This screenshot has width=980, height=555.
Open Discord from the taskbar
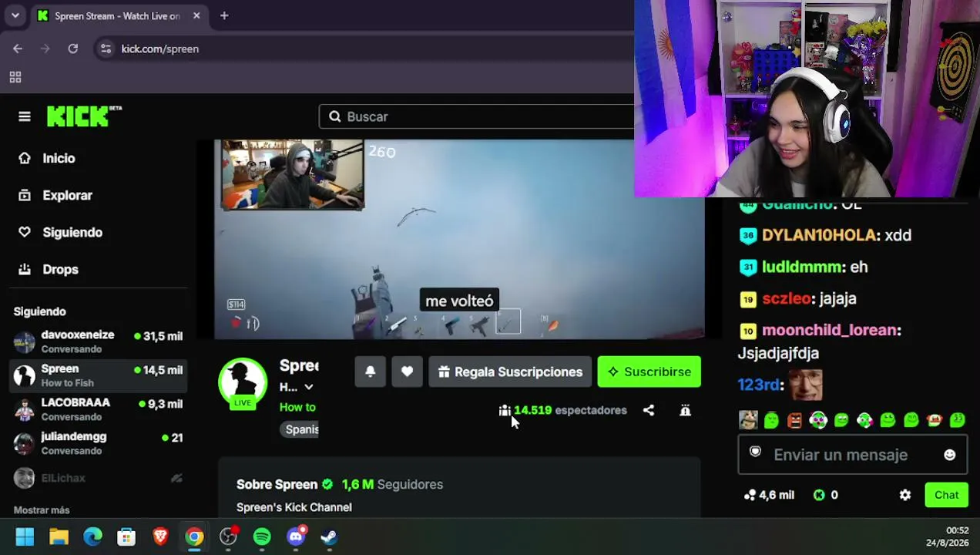[296, 536]
